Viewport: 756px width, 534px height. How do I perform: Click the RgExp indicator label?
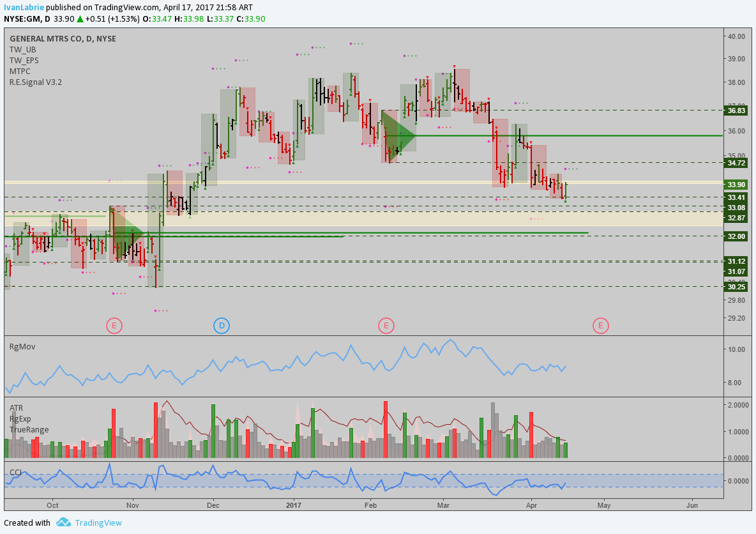click(20, 419)
